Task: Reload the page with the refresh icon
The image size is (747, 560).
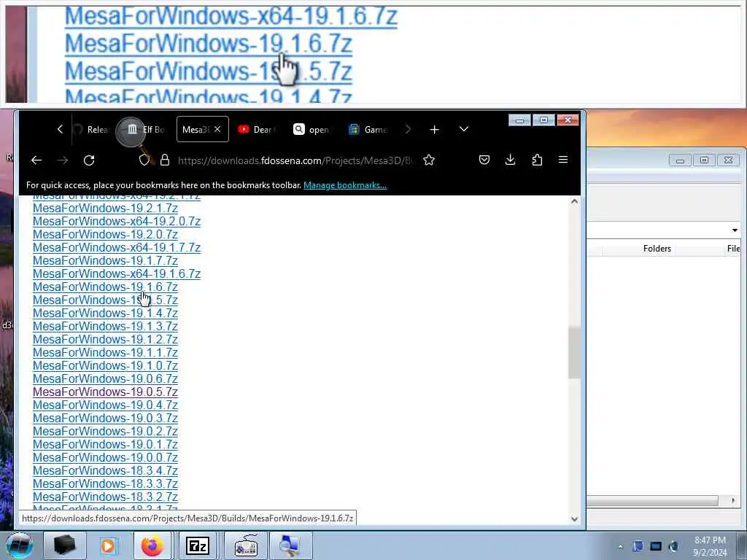Action: tap(89, 160)
